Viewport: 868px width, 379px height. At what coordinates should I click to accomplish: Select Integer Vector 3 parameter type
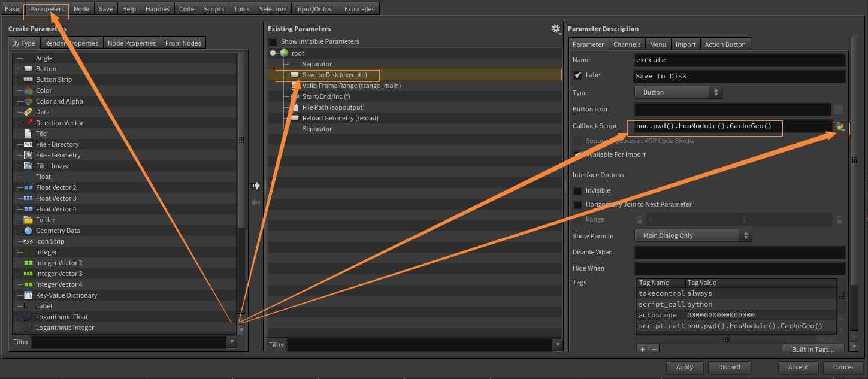coord(59,274)
